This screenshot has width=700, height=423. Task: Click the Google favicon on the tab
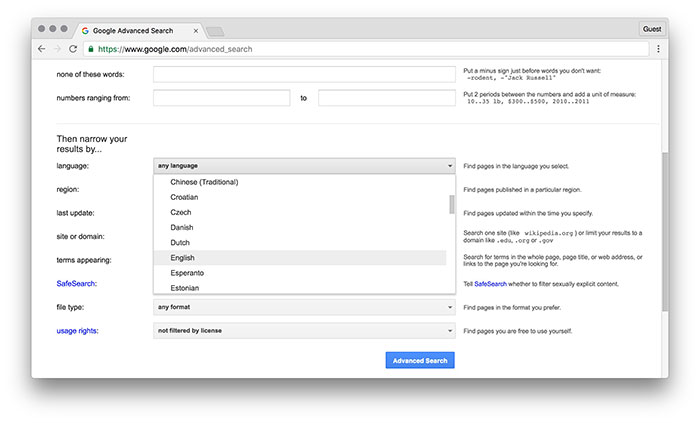(x=85, y=31)
